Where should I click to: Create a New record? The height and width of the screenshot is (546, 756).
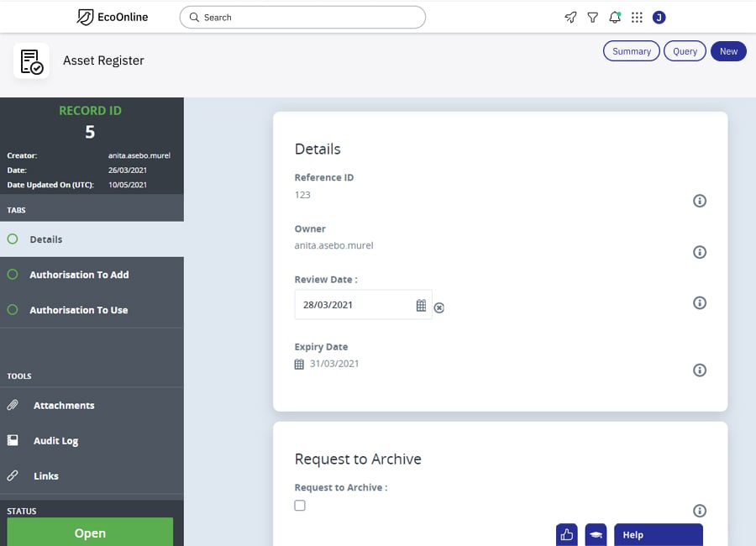[728, 51]
